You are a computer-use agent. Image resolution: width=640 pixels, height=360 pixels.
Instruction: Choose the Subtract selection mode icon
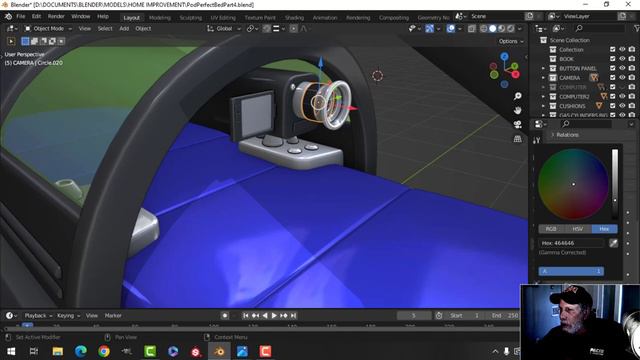click(x=43, y=41)
